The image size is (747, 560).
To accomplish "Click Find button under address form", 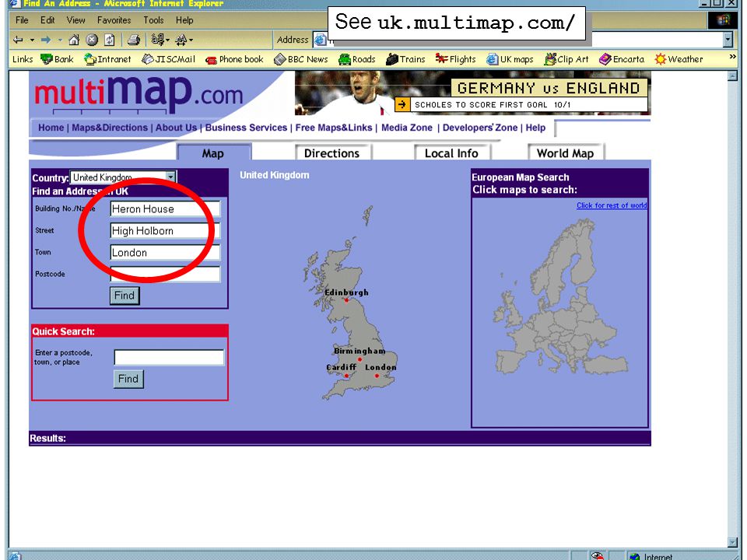I will pyautogui.click(x=124, y=296).
